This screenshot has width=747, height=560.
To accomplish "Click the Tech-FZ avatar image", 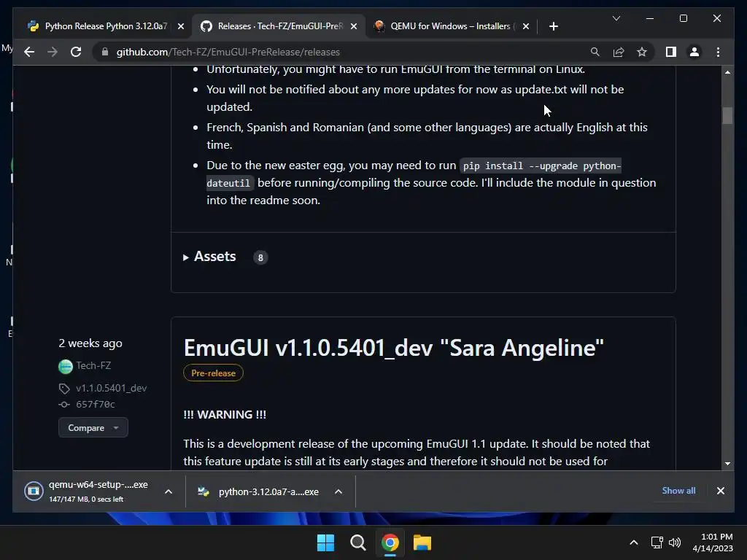I will [x=65, y=366].
